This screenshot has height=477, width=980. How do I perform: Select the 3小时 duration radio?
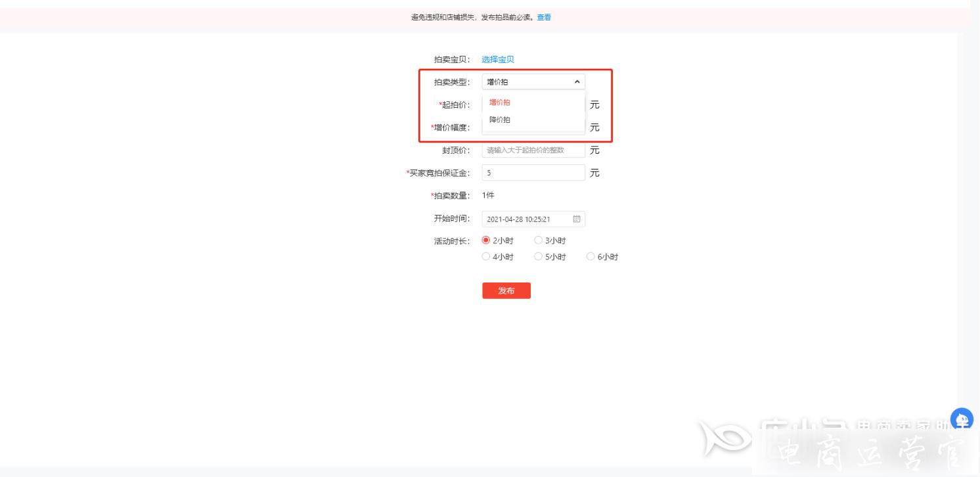click(x=539, y=240)
